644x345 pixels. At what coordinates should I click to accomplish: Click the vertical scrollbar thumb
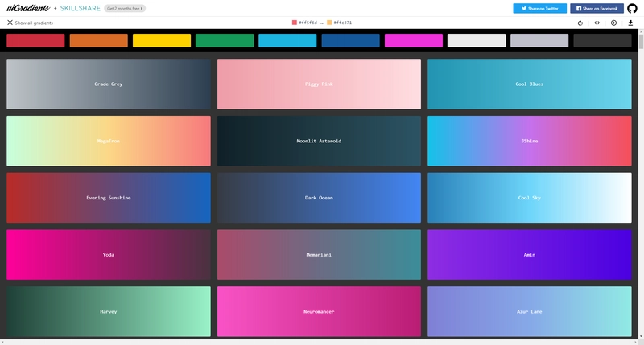pos(641,42)
